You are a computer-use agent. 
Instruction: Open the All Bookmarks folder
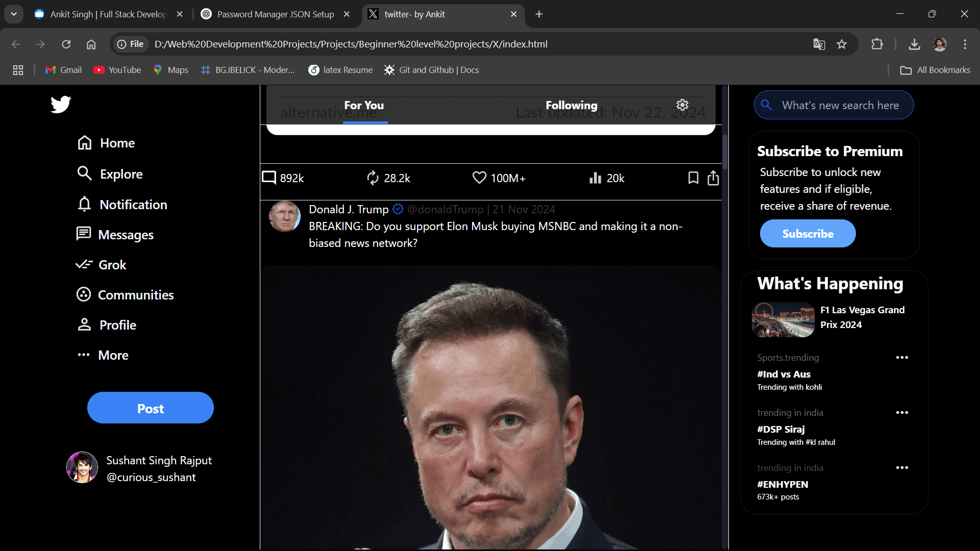[x=935, y=70]
